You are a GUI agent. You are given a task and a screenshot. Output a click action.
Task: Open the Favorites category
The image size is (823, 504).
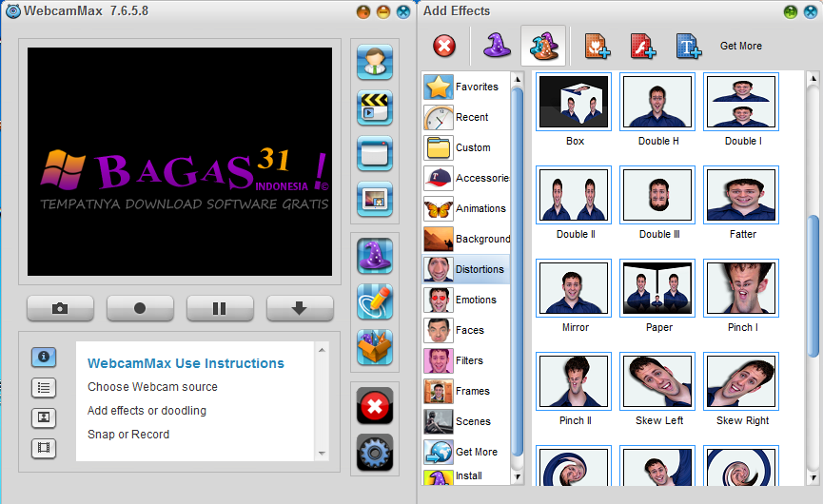point(465,87)
